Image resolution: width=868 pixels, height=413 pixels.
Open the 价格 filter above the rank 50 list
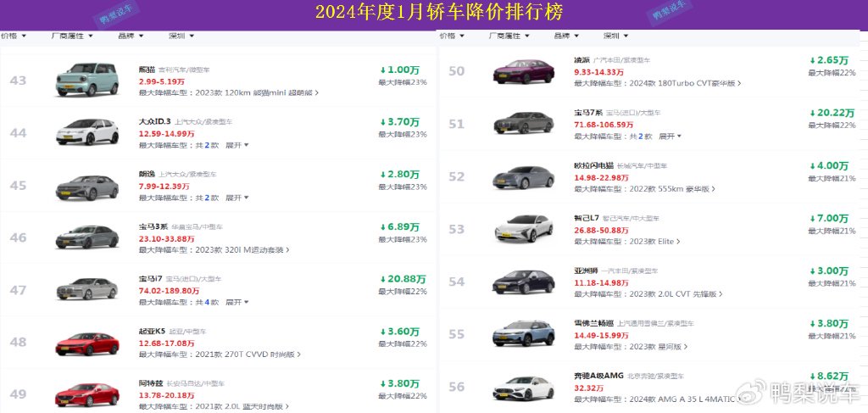point(452,36)
